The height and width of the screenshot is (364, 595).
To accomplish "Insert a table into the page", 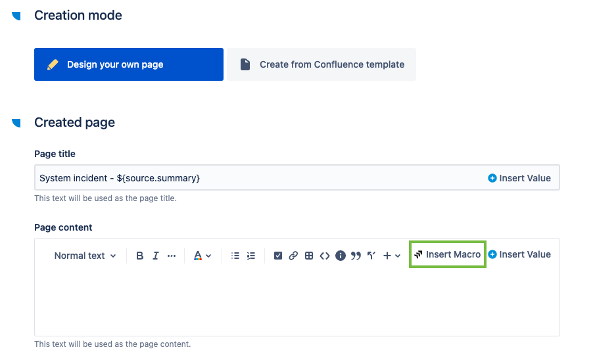I will [x=309, y=256].
